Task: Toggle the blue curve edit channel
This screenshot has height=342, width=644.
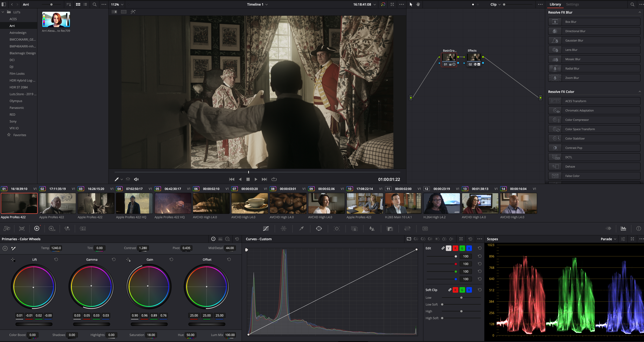Action: 469,248
